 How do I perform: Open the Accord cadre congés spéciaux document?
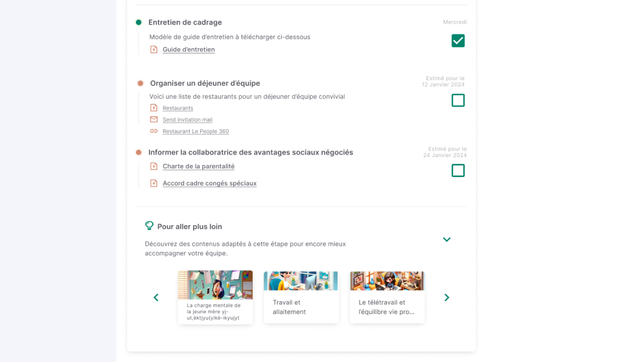(x=209, y=183)
